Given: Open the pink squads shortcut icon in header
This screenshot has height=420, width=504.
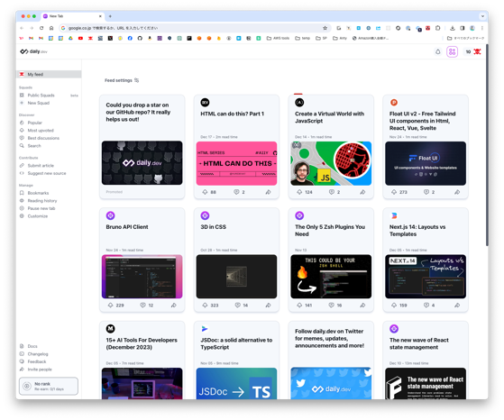Looking at the screenshot, I should coord(452,51).
